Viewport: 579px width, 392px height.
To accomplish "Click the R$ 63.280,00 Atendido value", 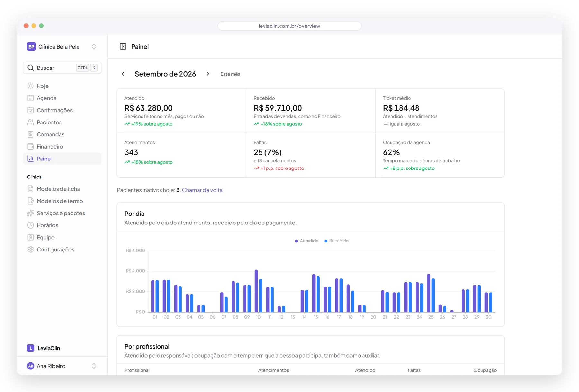I will (x=149, y=108).
